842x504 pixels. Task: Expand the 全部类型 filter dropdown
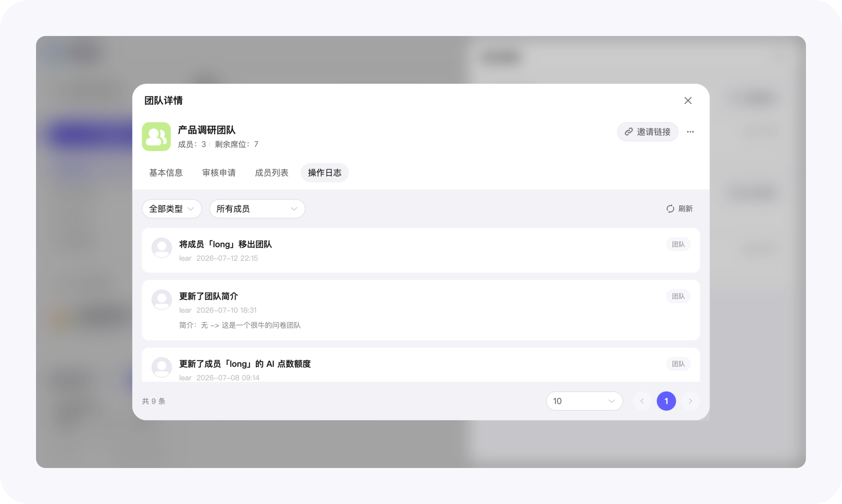coord(172,209)
